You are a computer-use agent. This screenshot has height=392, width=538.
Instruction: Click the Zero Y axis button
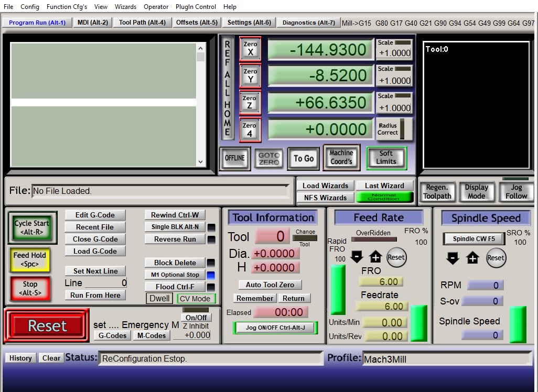(250, 75)
